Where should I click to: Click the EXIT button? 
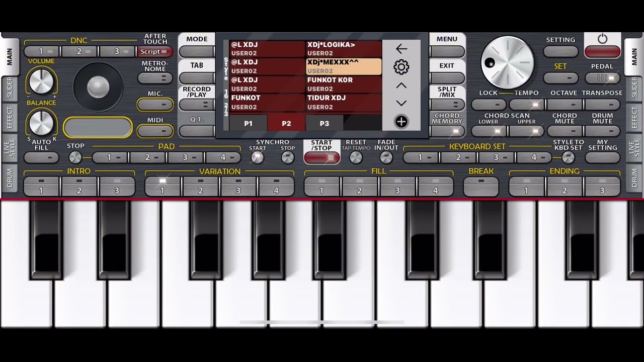[447, 78]
